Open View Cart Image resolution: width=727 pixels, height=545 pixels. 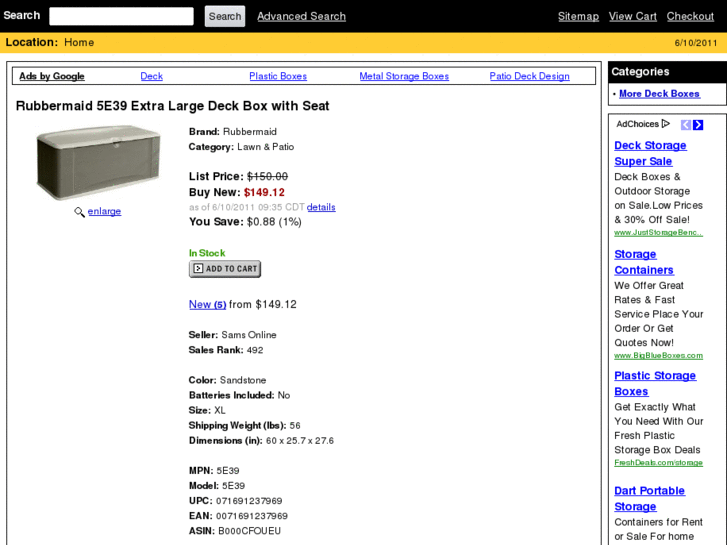tap(632, 16)
